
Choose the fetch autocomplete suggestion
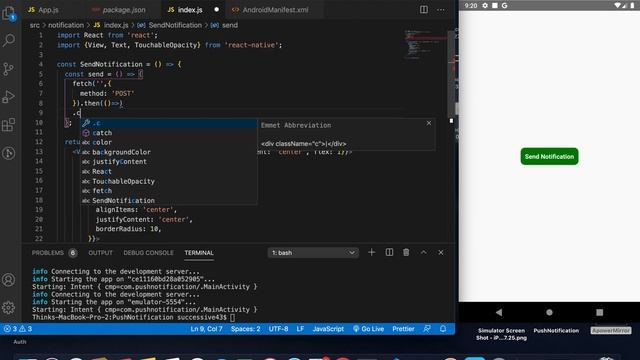coord(169,191)
